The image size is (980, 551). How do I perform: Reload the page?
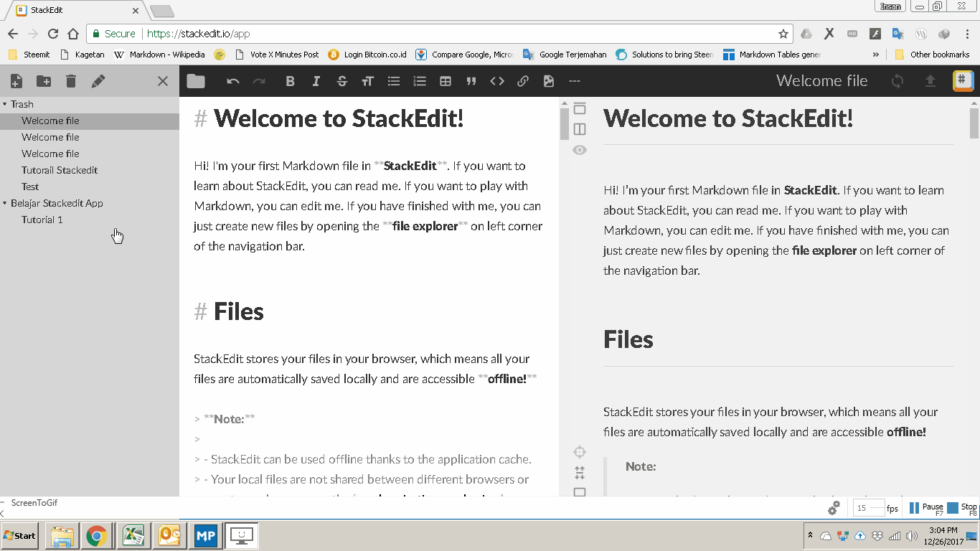[53, 34]
